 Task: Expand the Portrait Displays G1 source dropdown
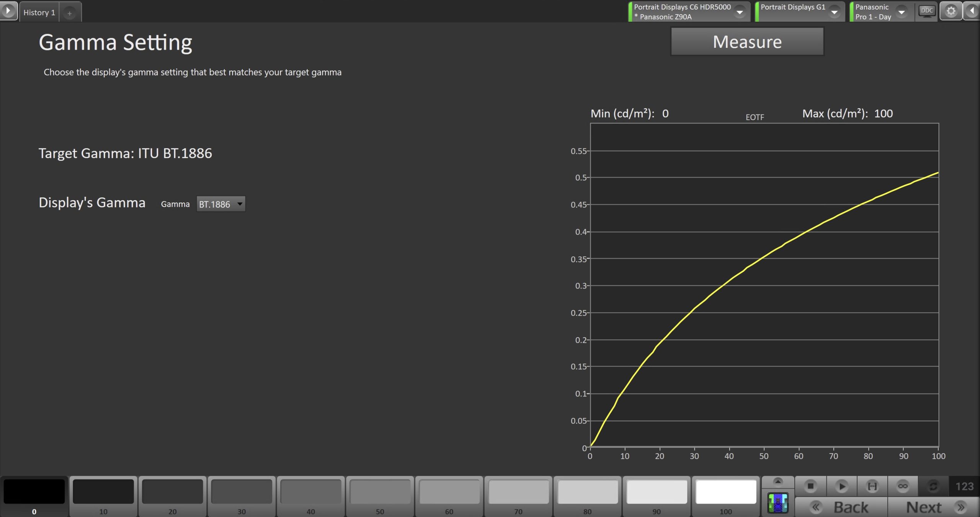point(834,12)
